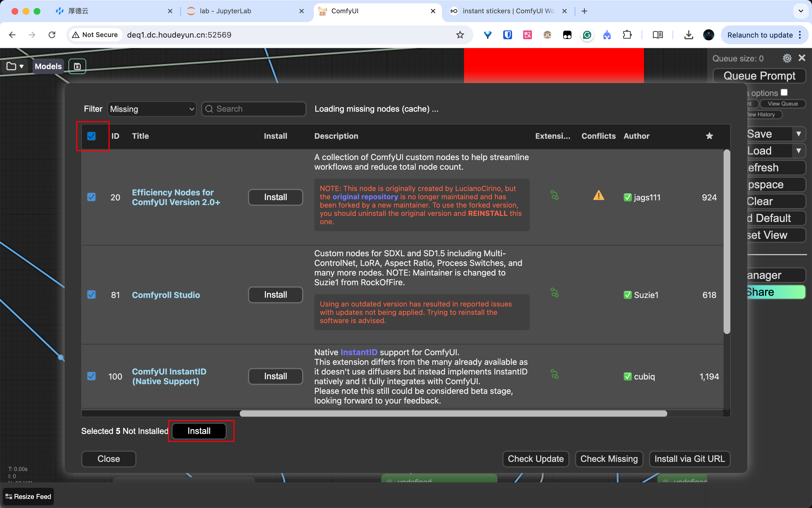The width and height of the screenshot is (812, 508).
Task: Uncheck the ComfyUI InstantID row checkbox
Action: click(91, 376)
